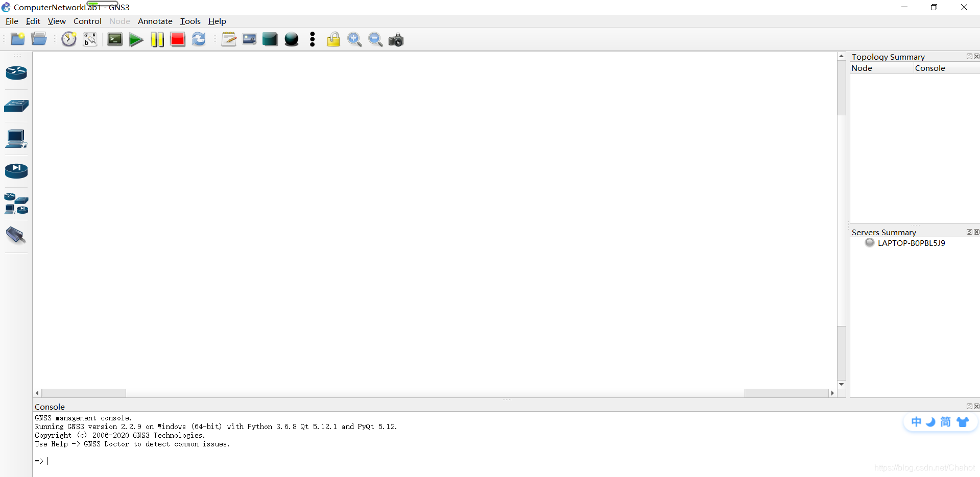Screen dimensions: 980x477
Task: Add a note to the topology
Action: [229, 39]
